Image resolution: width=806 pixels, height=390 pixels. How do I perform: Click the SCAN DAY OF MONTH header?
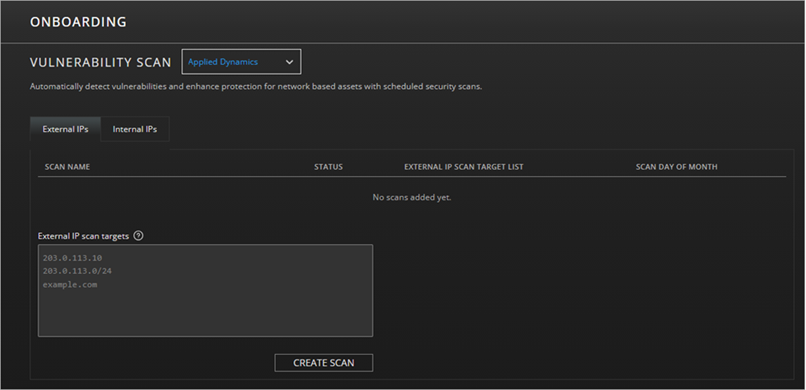click(676, 167)
